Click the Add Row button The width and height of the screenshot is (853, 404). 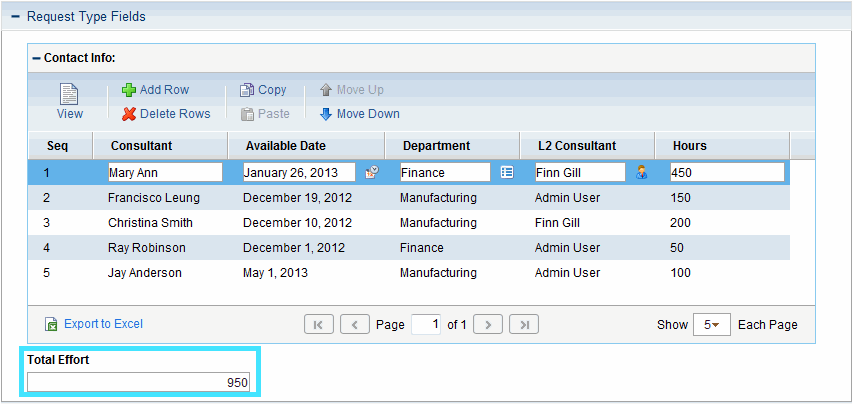pos(155,90)
